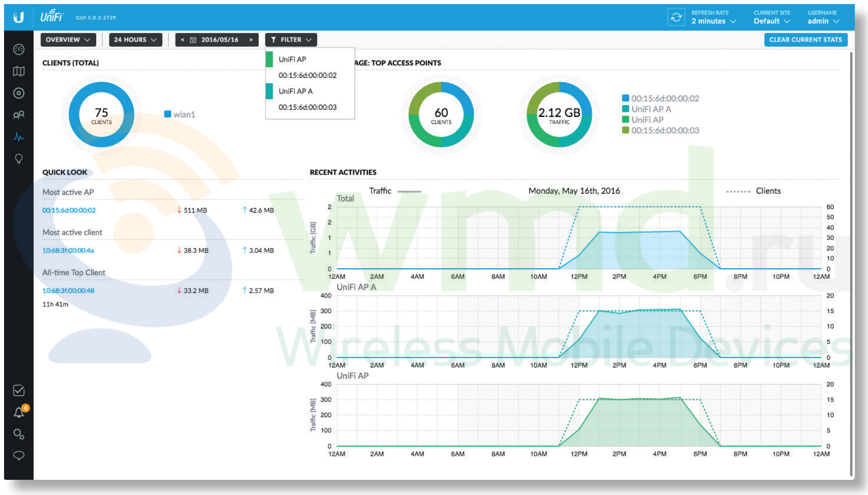Open the Map icon in sidebar
Image resolution: width=868 pixels, height=495 pixels.
point(19,71)
